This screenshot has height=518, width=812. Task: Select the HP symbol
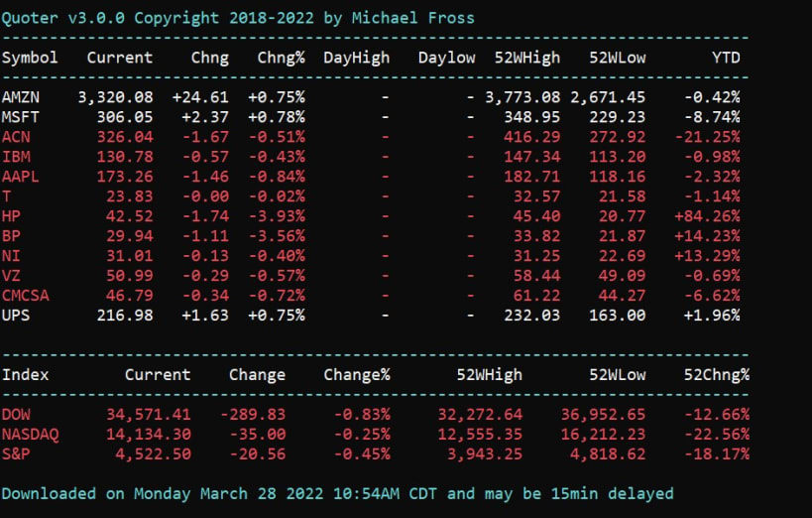tap(11, 216)
